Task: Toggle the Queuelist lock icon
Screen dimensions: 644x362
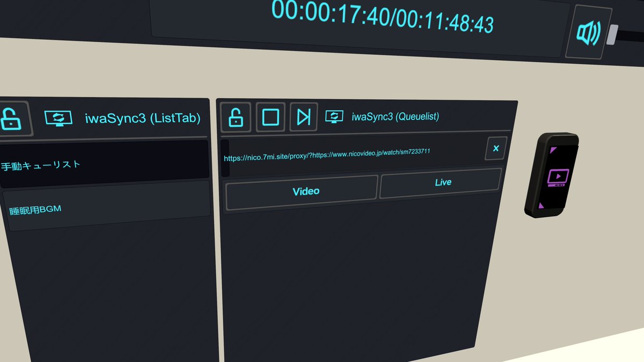Action: (x=236, y=116)
